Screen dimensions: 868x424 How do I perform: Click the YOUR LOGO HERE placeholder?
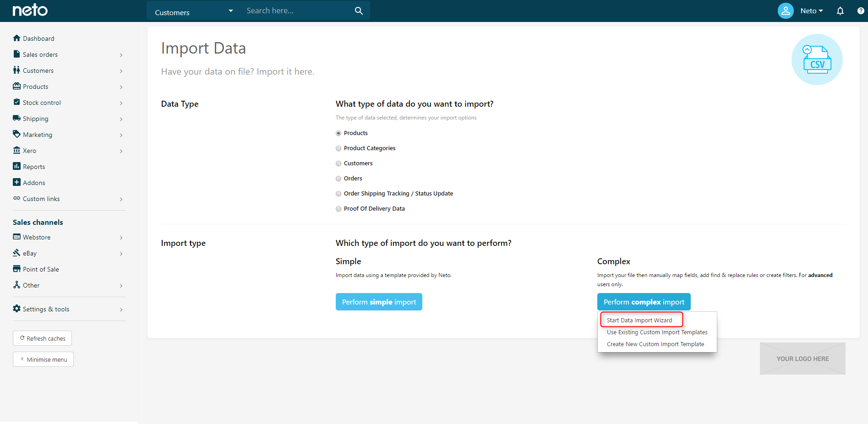coord(802,359)
